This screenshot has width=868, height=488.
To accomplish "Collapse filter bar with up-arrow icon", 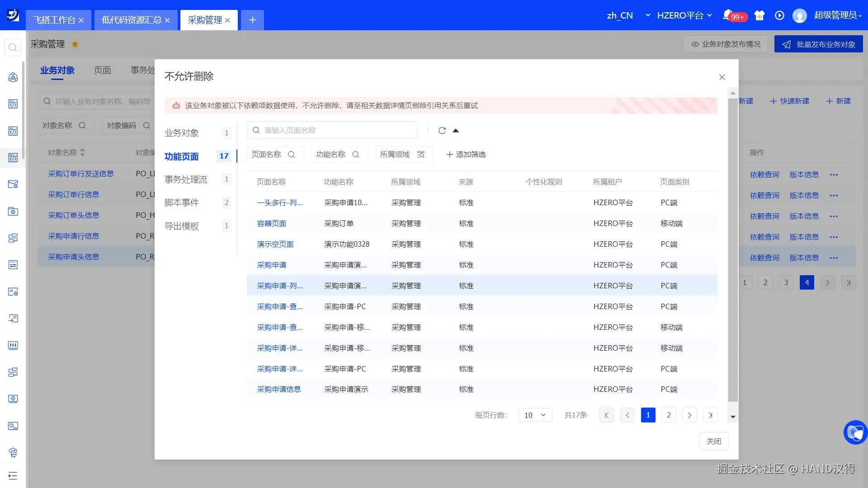I will (x=456, y=131).
